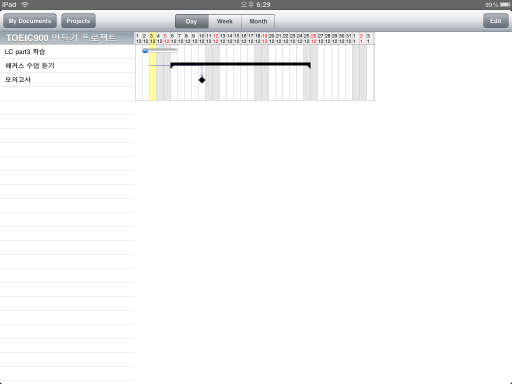512x384 pixels.
Task: Select the 모의고사 task row
Action: (x=67, y=80)
